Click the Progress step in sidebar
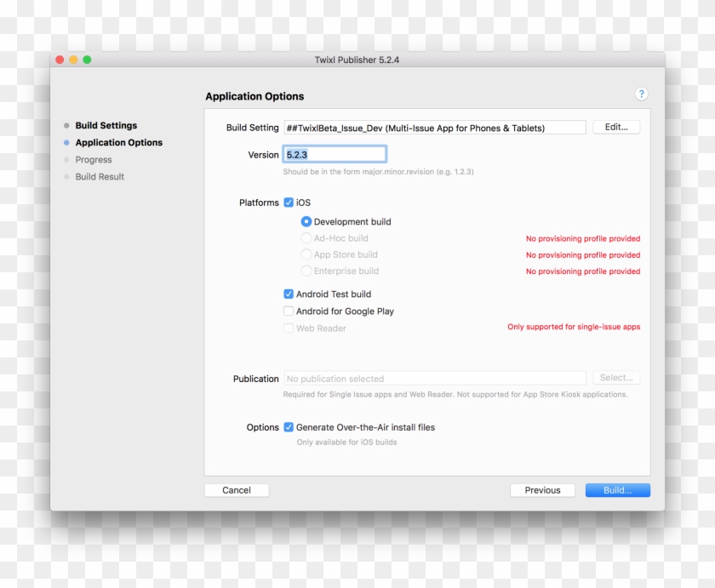 94,160
